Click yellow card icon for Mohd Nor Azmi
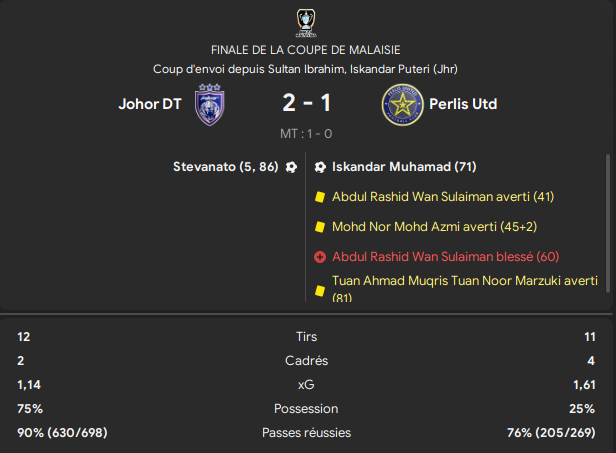Screen dimensions: 616x453 [320, 227]
